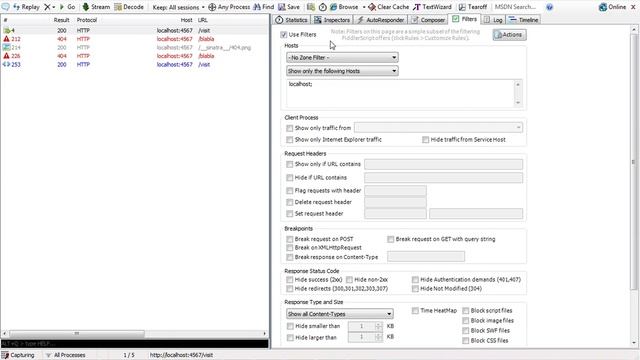Viewport: 640px width, 360px height.
Task: Check Hide traffic from Service Host
Action: tap(425, 140)
